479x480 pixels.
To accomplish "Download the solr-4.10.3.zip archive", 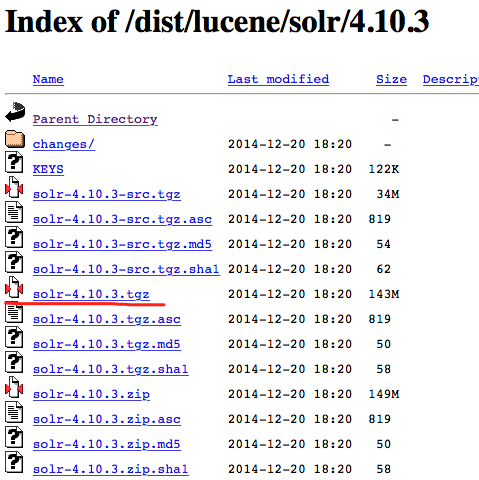I will click(91, 394).
